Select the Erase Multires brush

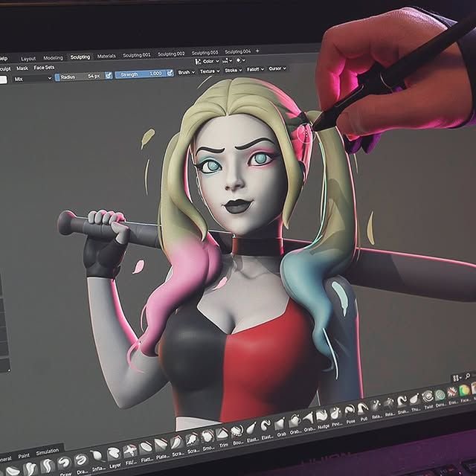tap(453, 396)
